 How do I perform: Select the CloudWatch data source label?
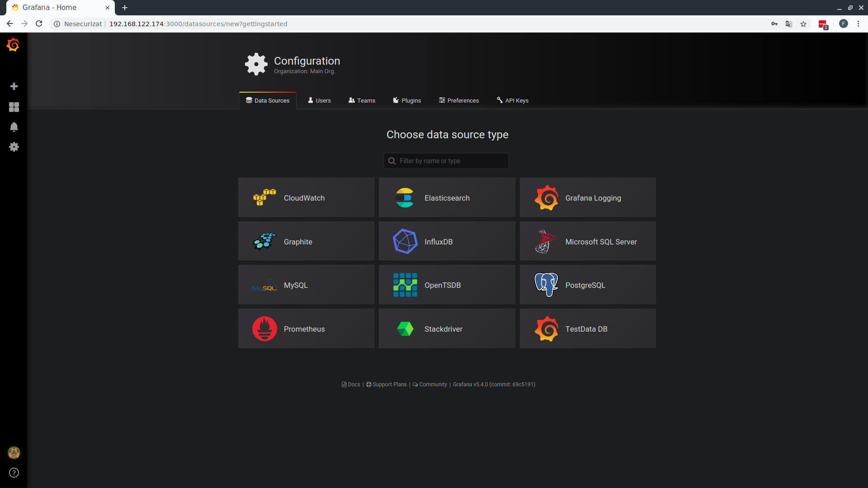tap(304, 198)
